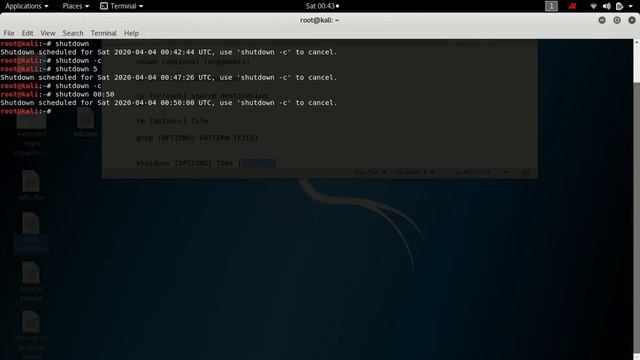Click the power battery icon
This screenshot has width=640, height=360.
620,6
